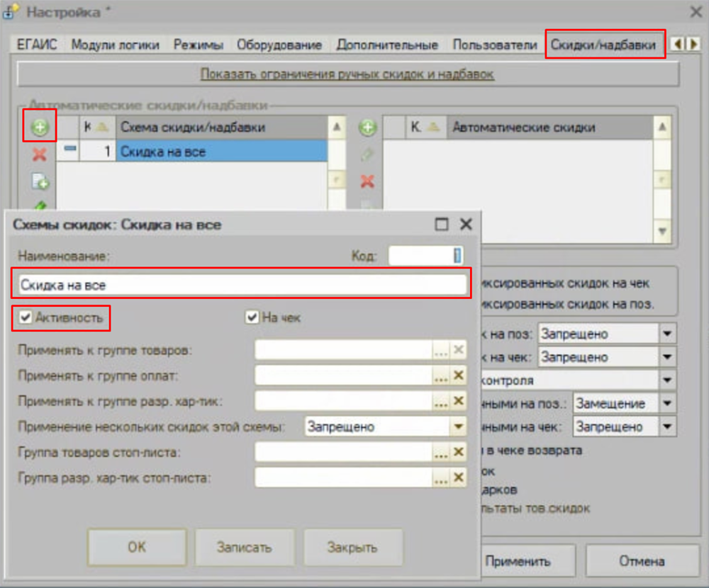The width and height of the screenshot is (709, 588).
Task: Open the 'Замещение' dropdown list
Action: 667,404
